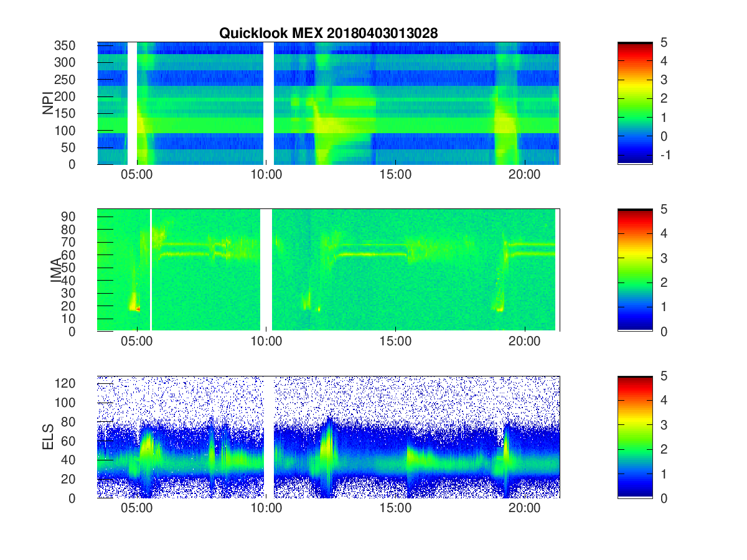Pick the NPI panel's colorbar
This screenshot has width=747, height=560.
635,103
